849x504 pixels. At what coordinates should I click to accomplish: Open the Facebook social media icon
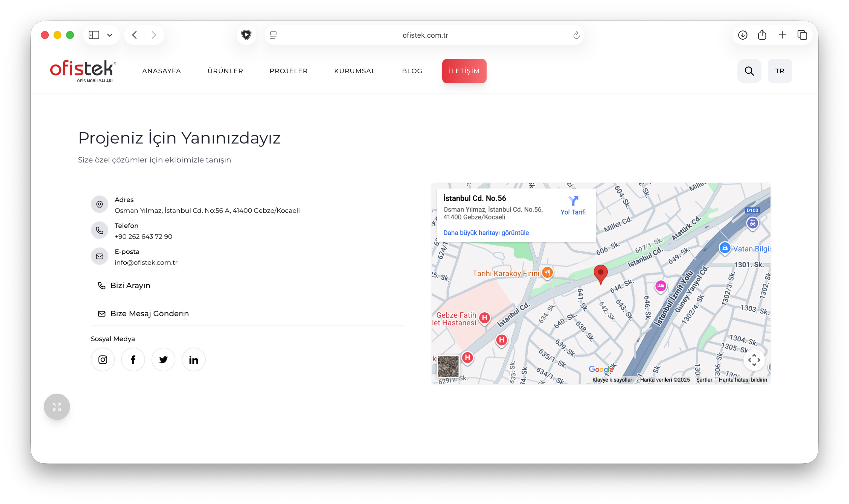click(x=133, y=359)
